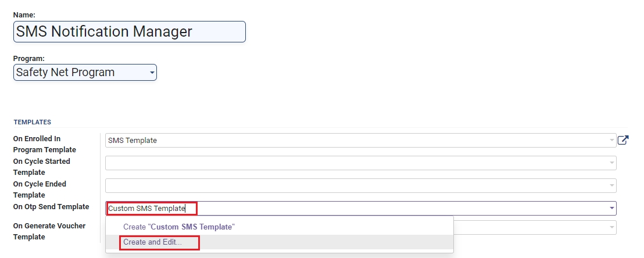Click the Custom SMS Template text input
Viewport: 644px width, 258px height.
point(357,208)
